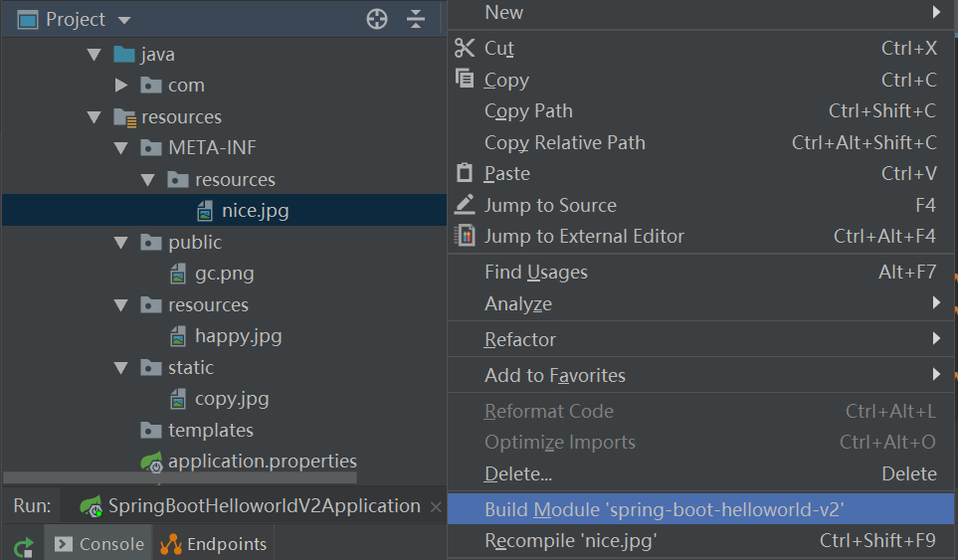Viewport: 958px width, 560px height.
Task: Open the Console tab
Action: [x=98, y=543]
